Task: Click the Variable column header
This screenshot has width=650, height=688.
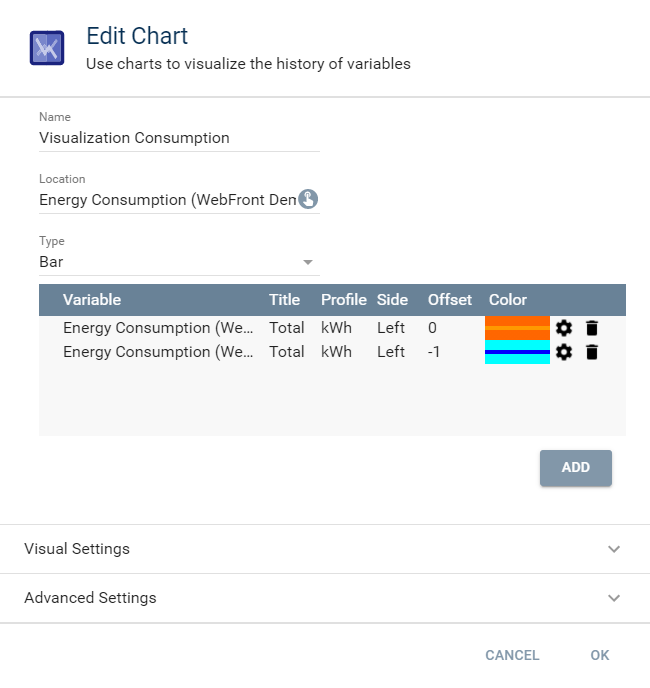Action: point(92,300)
